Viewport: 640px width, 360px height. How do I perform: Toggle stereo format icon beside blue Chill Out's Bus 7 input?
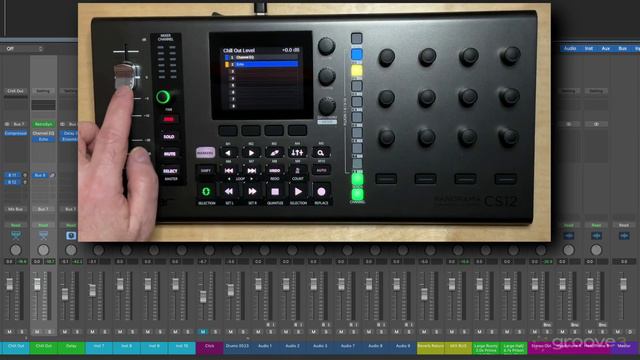click(7, 124)
